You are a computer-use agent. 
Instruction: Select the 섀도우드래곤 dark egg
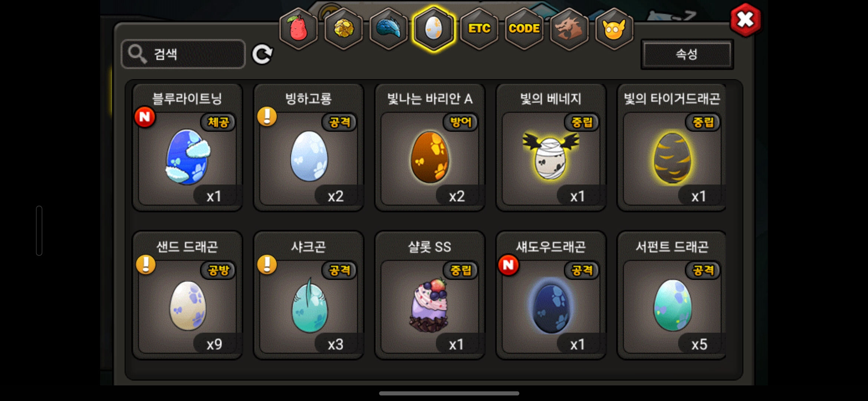(551, 296)
